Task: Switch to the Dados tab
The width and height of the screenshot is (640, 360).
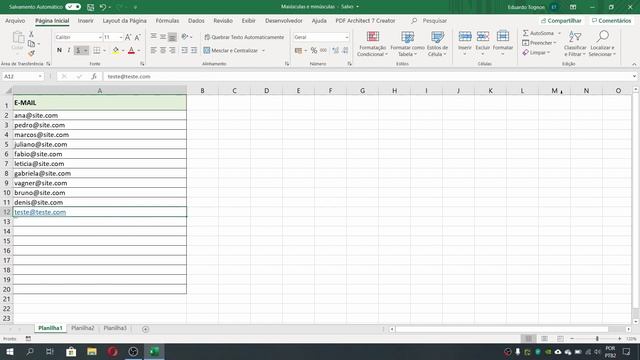Action: coord(196,20)
